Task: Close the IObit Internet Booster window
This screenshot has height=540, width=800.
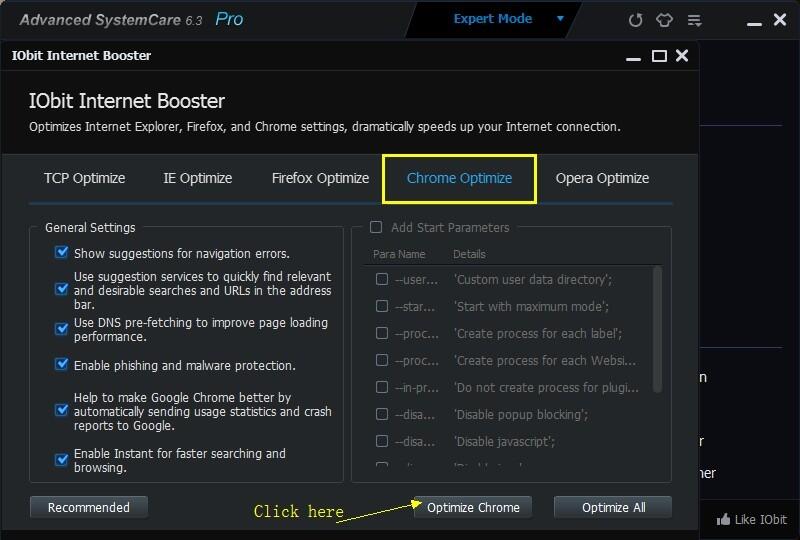Action: click(x=682, y=56)
